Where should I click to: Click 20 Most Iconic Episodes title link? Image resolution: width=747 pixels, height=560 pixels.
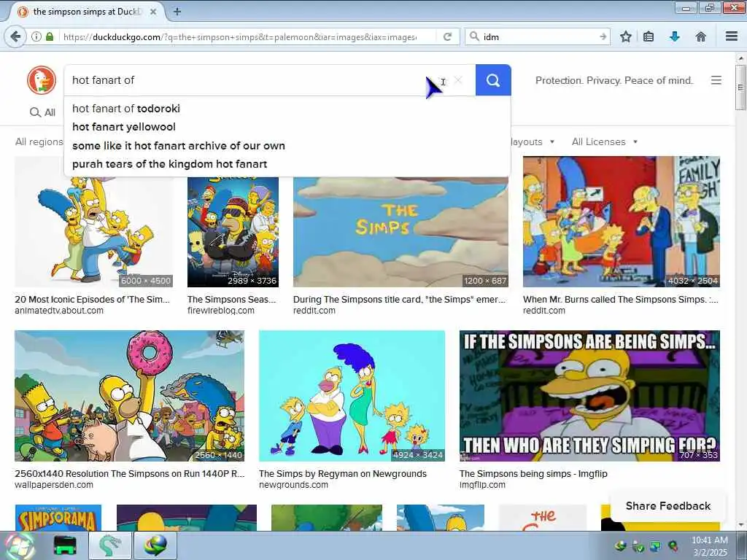point(93,300)
